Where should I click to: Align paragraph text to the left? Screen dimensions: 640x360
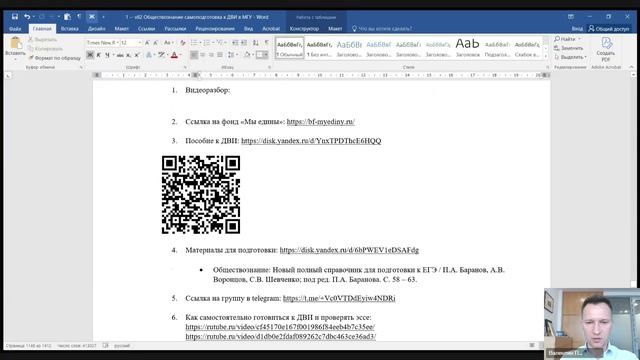click(x=194, y=55)
